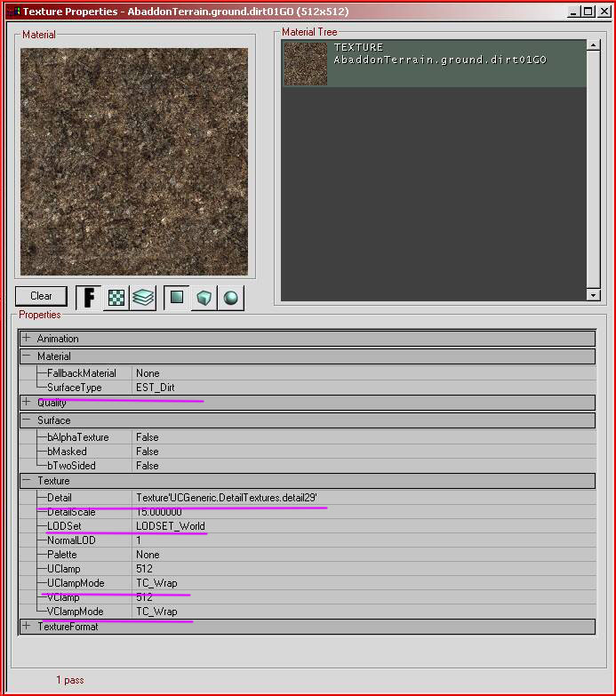Click the title bar application icon
Screen dimensions: 616x696
pyautogui.click(x=13, y=12)
